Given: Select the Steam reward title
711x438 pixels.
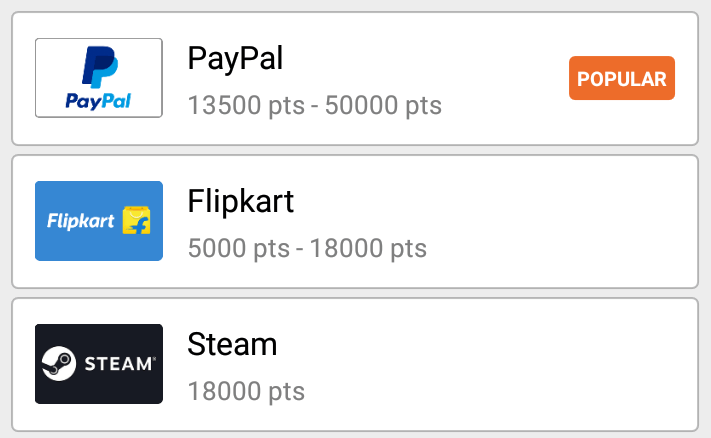Looking at the screenshot, I should point(232,345).
